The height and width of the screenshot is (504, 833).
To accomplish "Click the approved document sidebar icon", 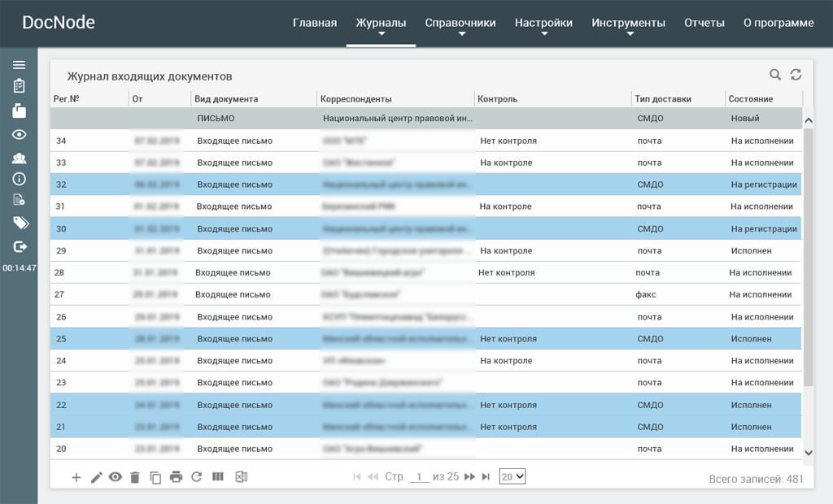I will pyautogui.click(x=20, y=200).
